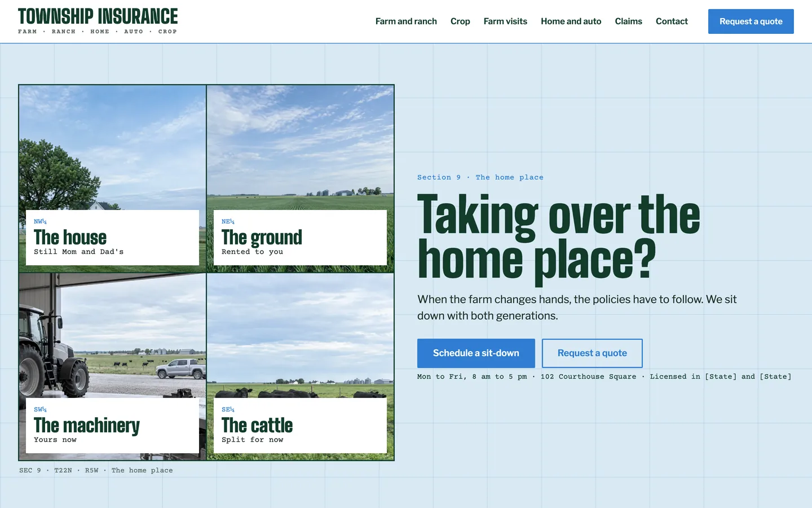812x508 pixels.
Task: Click the header Request a quote button
Action: 751,21
